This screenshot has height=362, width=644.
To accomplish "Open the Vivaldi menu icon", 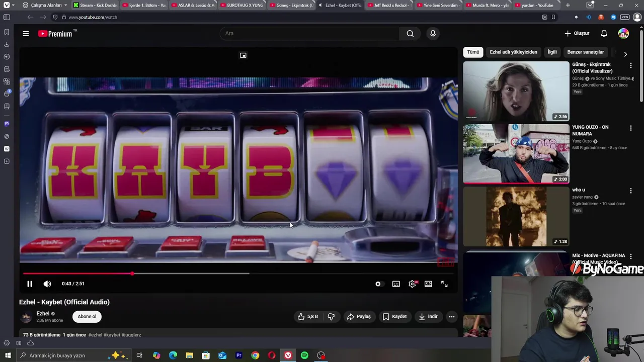I will (x=7, y=5).
